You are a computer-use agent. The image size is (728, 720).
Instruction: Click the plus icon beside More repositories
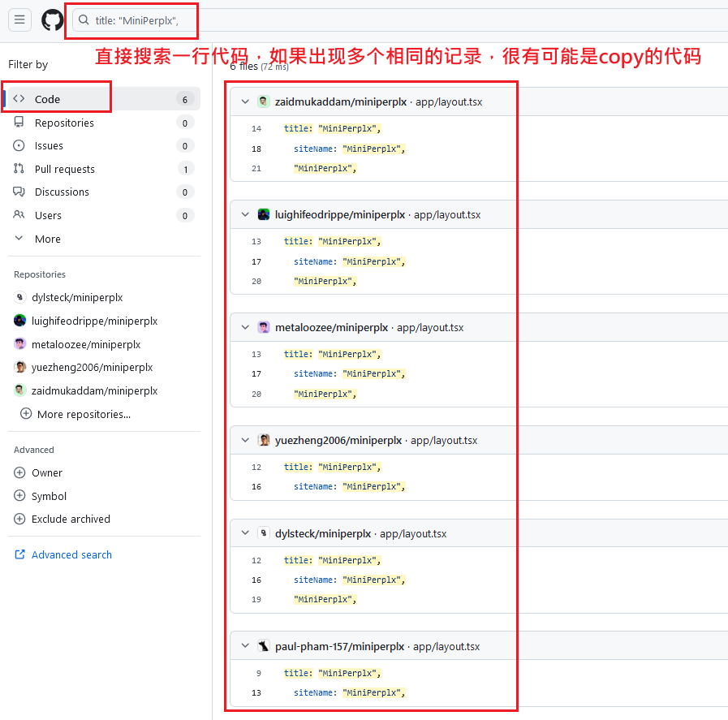point(26,414)
